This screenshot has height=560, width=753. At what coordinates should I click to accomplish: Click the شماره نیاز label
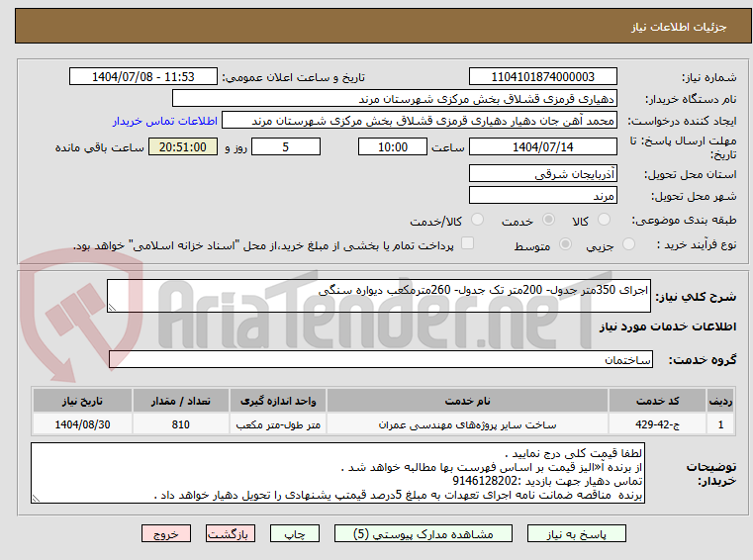coord(708,77)
